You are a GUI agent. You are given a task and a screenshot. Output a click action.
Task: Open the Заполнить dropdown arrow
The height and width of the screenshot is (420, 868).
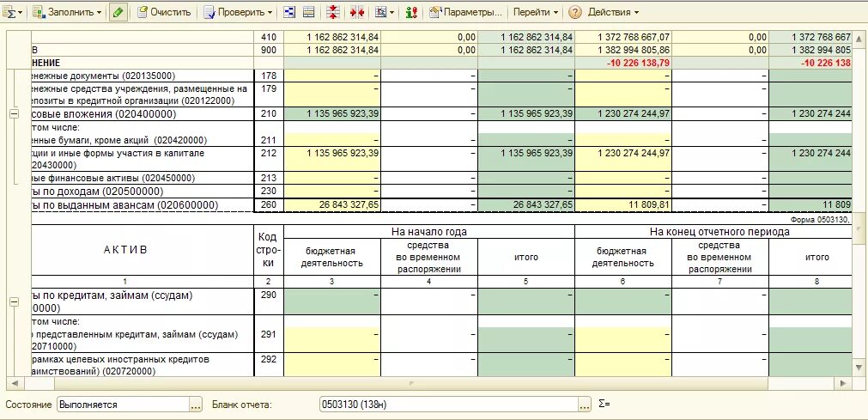99,12
